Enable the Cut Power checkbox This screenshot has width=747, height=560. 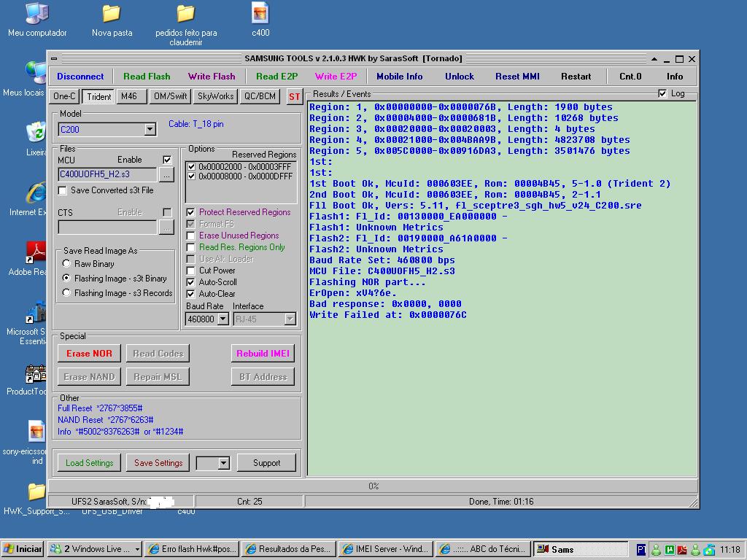pos(190,271)
